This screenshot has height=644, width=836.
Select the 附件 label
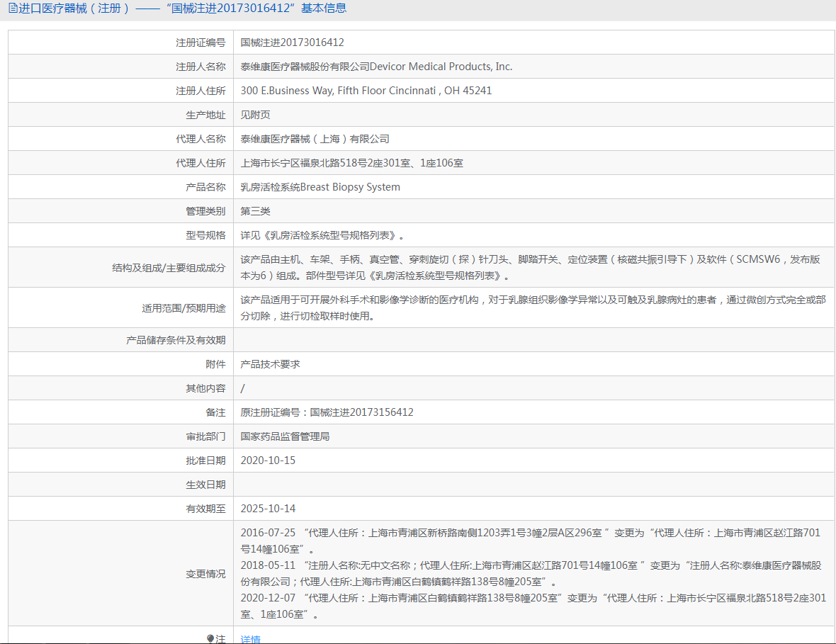coord(215,364)
